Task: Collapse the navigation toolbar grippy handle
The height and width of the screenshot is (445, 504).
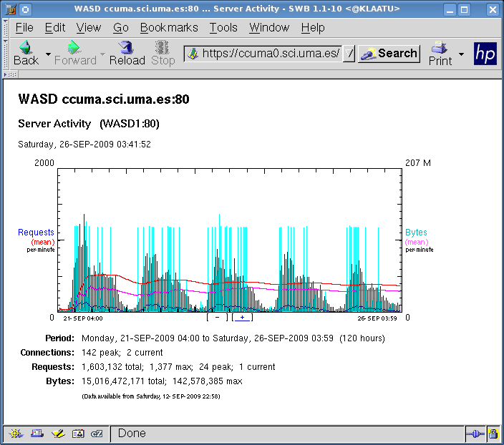Action: point(6,54)
